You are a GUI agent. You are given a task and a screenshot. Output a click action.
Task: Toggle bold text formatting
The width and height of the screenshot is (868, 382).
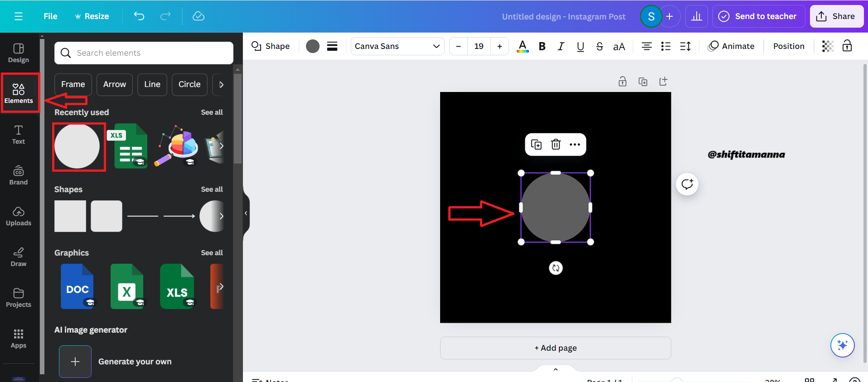pyautogui.click(x=542, y=46)
